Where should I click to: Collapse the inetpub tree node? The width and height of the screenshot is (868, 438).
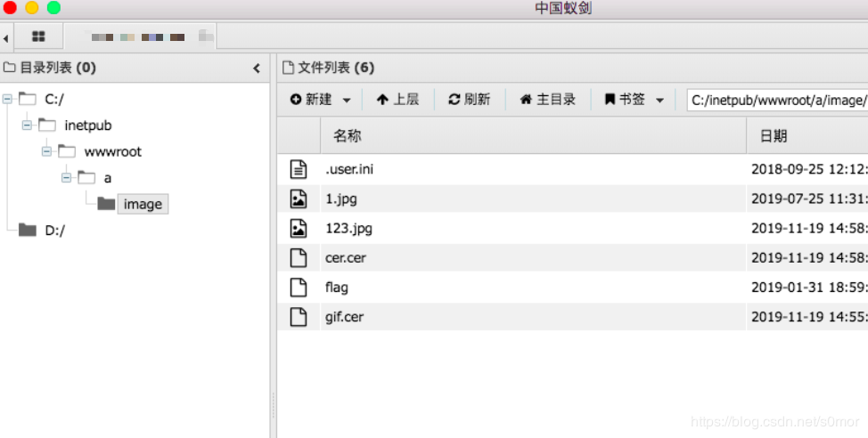pyautogui.click(x=27, y=126)
